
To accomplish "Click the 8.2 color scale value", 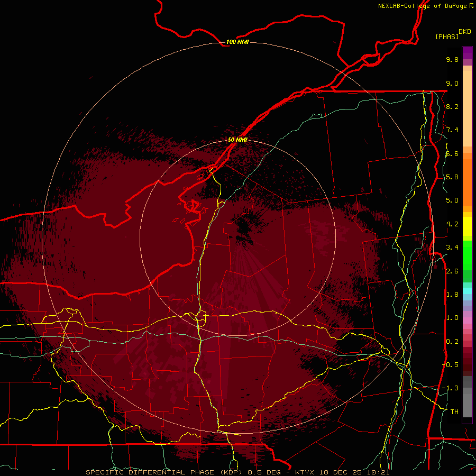I will point(452,106).
